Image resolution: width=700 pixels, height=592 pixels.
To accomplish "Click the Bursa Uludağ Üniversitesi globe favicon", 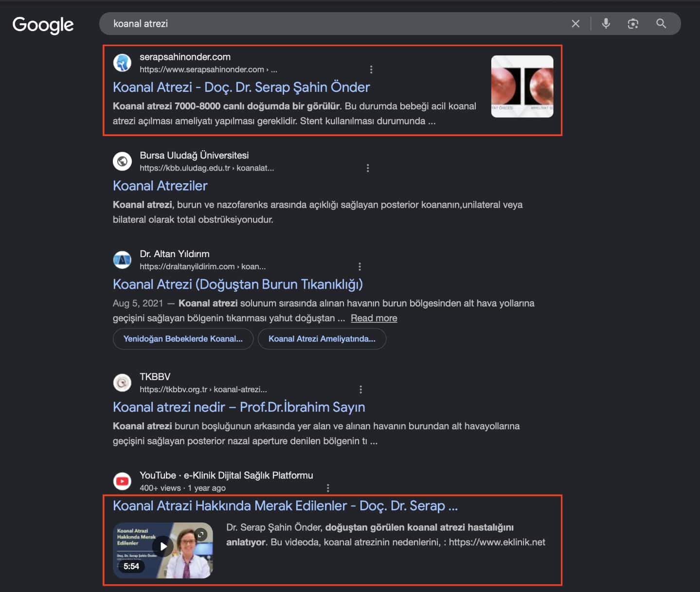I will click(x=122, y=161).
